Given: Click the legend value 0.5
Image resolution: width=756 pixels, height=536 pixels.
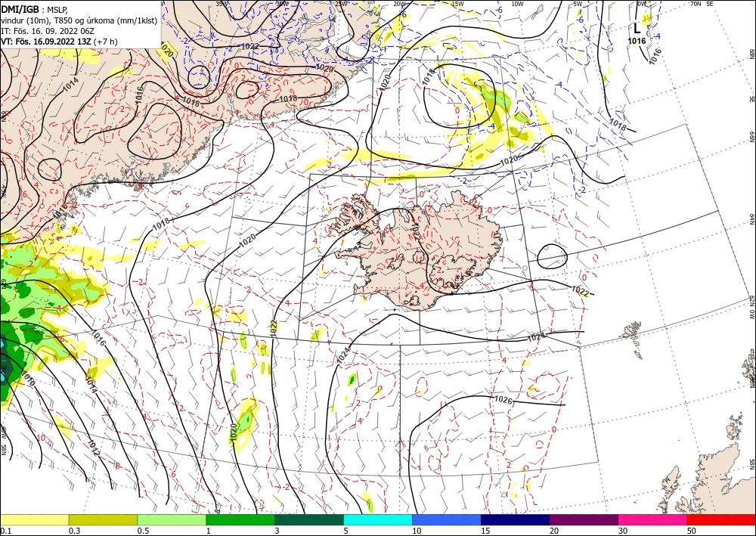Looking at the screenshot, I should pyautogui.click(x=143, y=531).
